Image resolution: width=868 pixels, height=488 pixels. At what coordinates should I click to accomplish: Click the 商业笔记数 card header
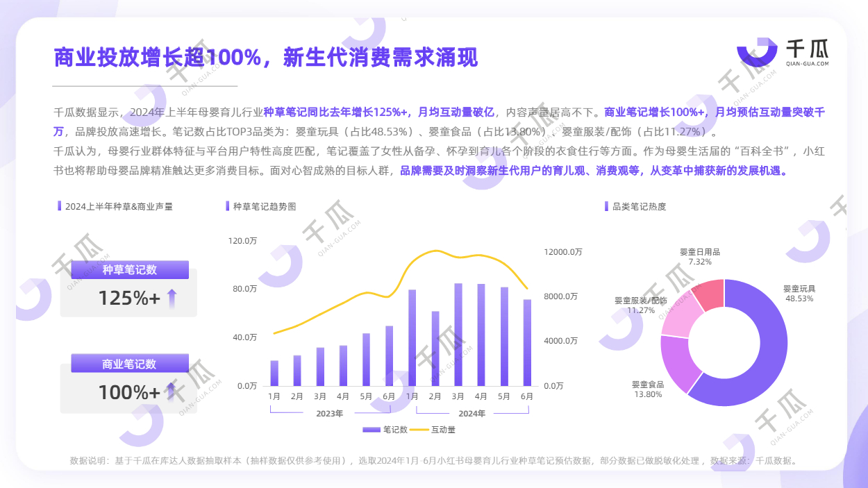(x=129, y=363)
